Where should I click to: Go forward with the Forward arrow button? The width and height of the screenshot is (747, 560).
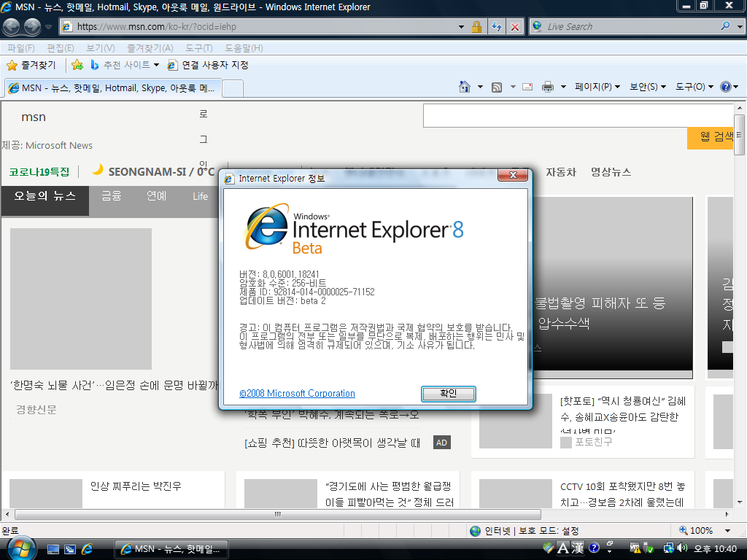(x=32, y=26)
